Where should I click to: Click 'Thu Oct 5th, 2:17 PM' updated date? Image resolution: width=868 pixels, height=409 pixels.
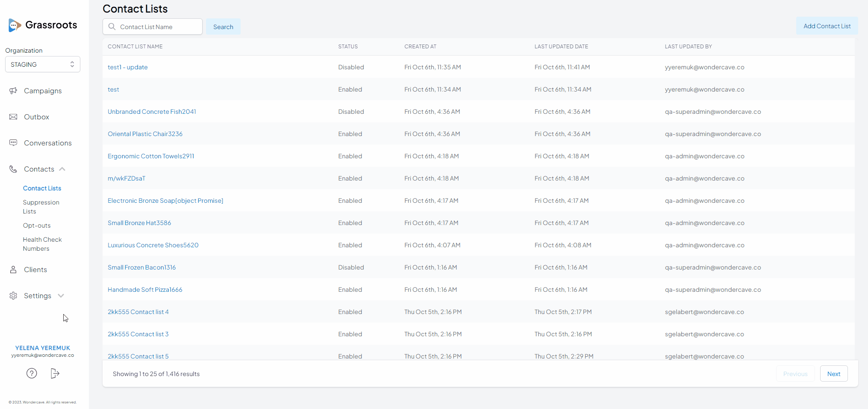pyautogui.click(x=563, y=312)
